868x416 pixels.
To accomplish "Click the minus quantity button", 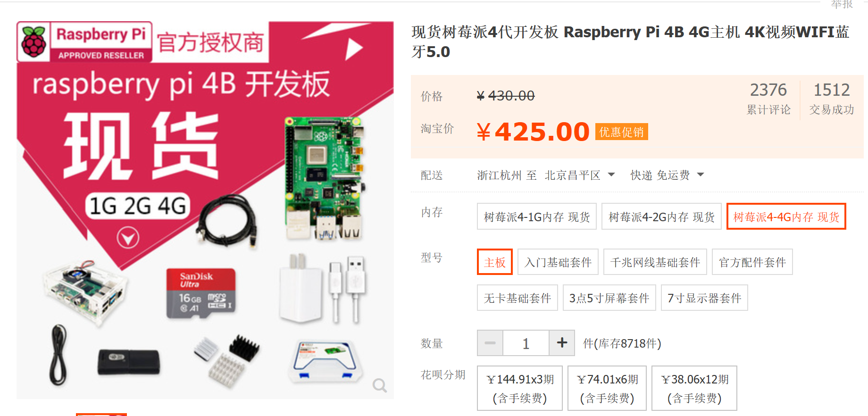I will 490,343.
